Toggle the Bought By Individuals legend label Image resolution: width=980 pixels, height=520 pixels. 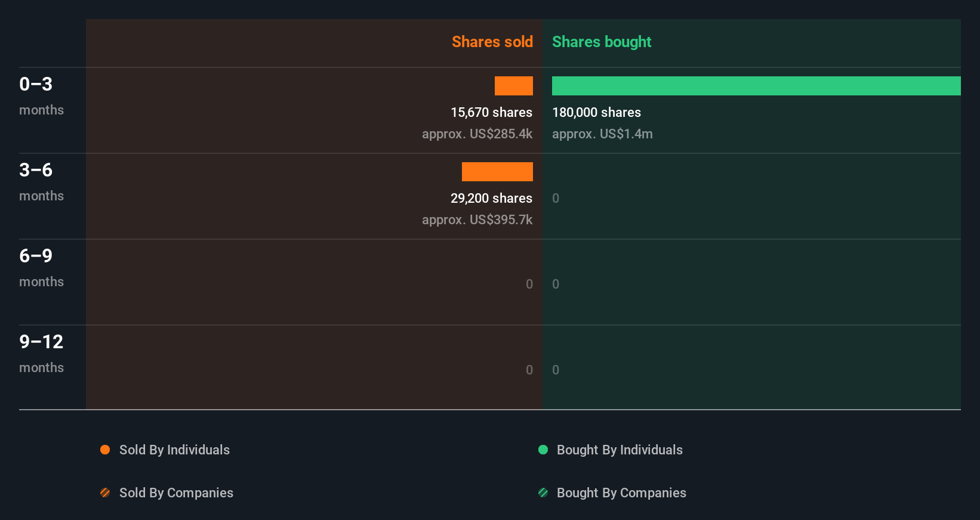pos(620,450)
